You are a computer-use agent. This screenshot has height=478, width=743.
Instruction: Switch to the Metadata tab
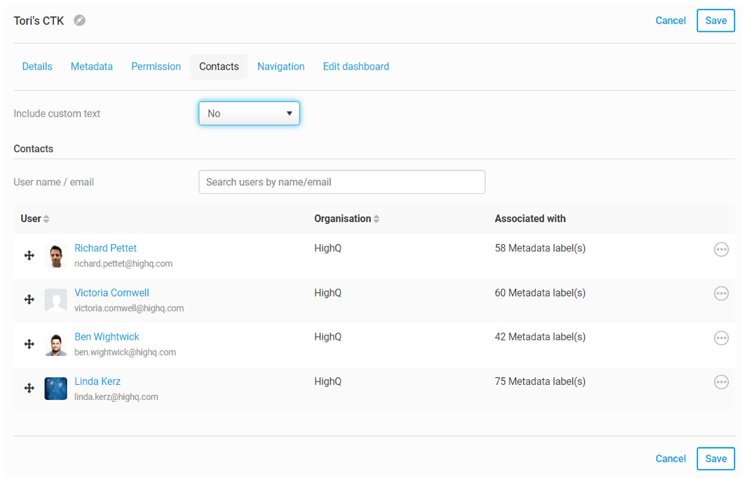(91, 67)
